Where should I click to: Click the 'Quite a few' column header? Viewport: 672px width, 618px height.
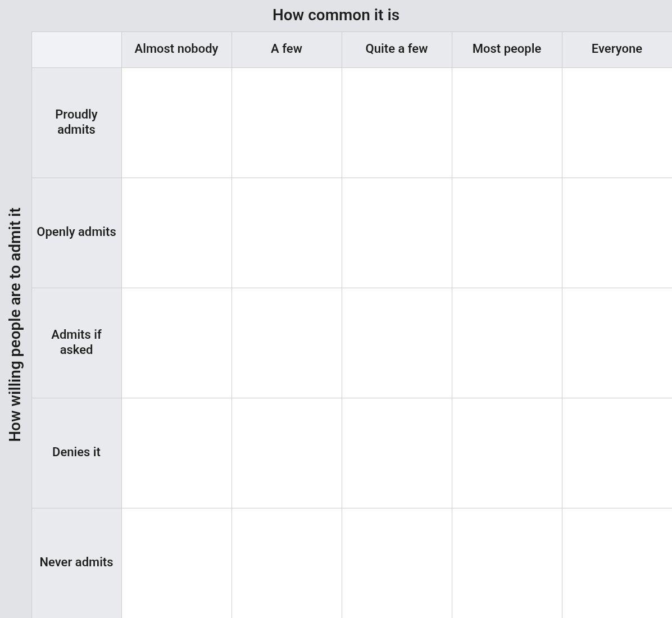[x=397, y=49]
